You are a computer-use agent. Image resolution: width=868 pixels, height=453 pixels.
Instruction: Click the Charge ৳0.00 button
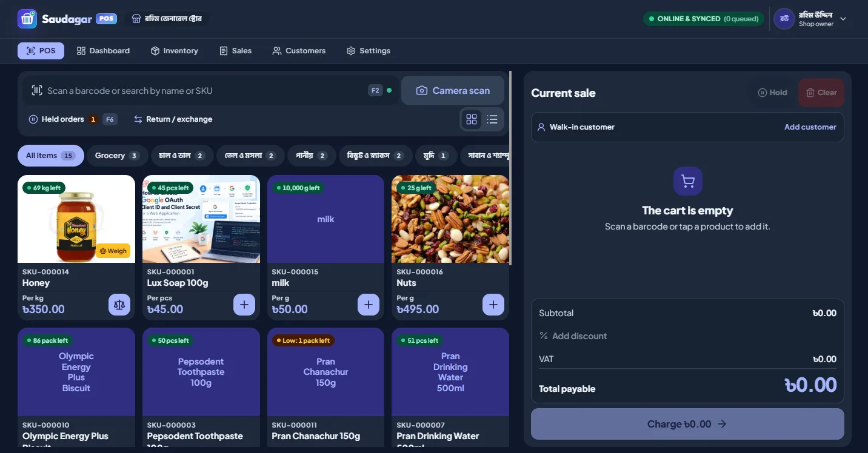tap(687, 424)
